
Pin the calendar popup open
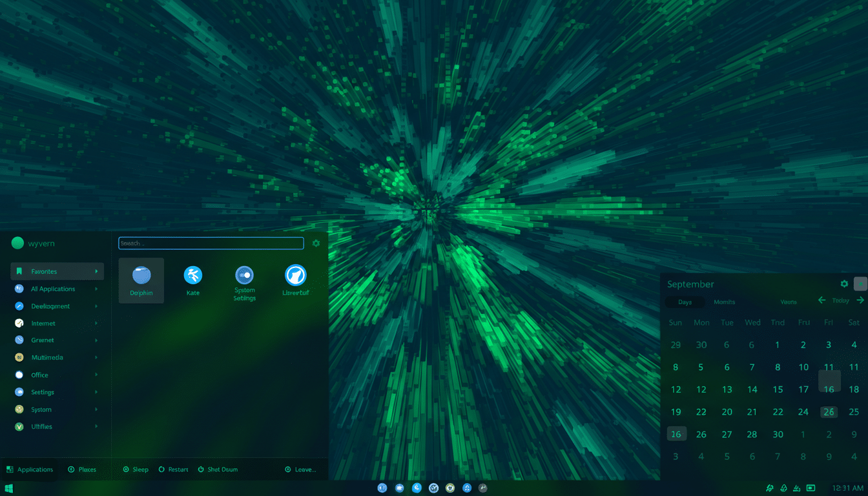coord(861,284)
